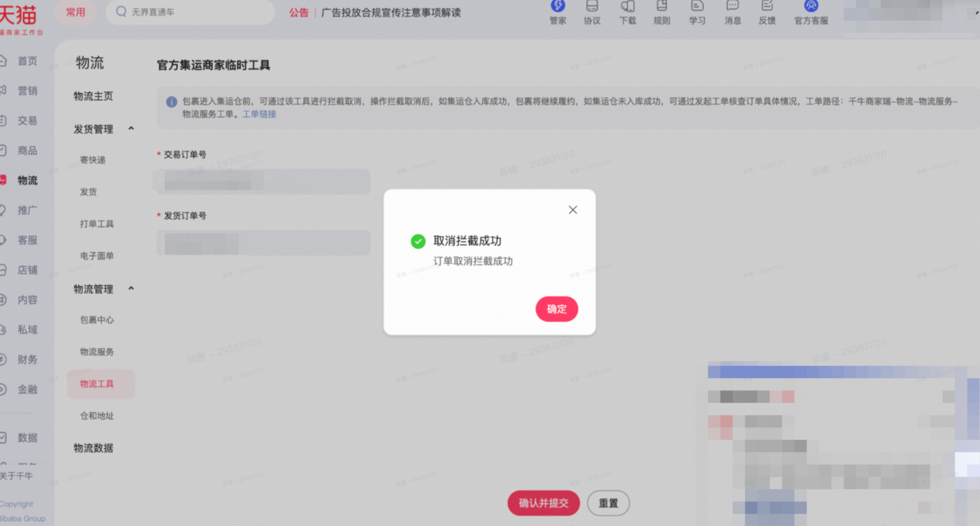The height and width of the screenshot is (526, 980).
Task: Open 物流主页 submenu item
Action: 93,96
